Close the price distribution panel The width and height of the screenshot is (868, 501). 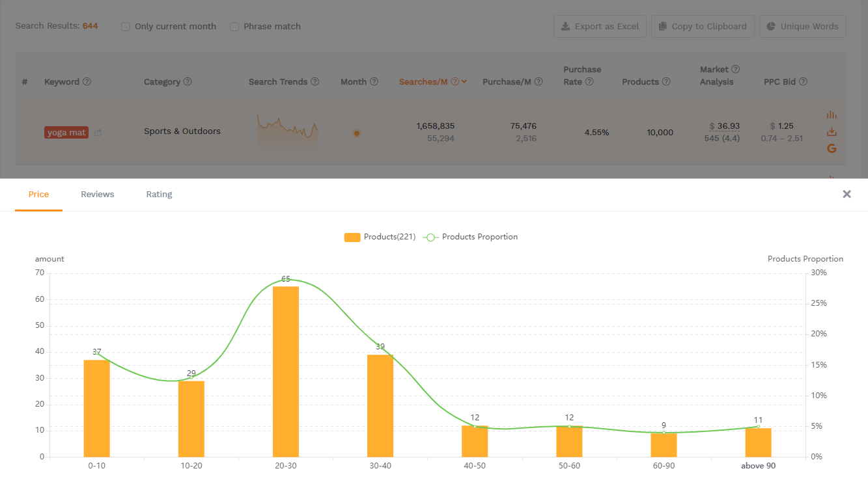847,194
